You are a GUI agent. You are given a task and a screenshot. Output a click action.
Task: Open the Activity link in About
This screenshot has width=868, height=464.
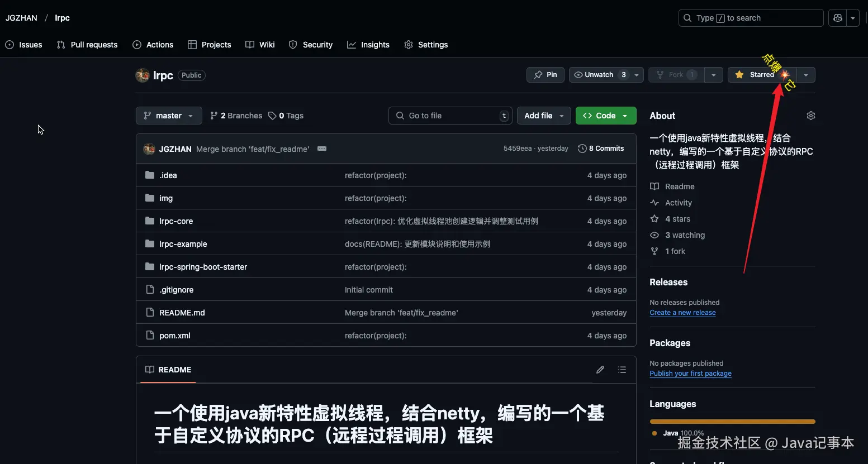click(x=671, y=203)
